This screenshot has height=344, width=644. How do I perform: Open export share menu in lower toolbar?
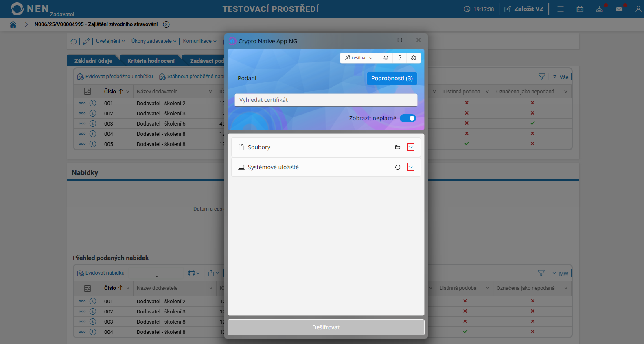214,273
